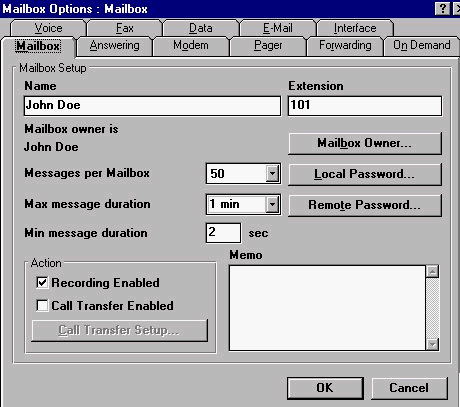Go to the E-Mail tab
Screen dimensions: 460x407
[278, 28]
